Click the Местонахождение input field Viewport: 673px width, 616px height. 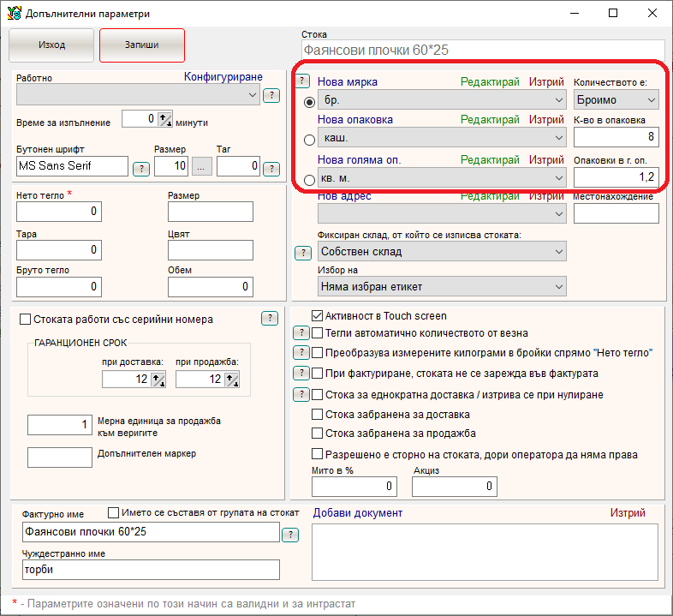tap(616, 213)
